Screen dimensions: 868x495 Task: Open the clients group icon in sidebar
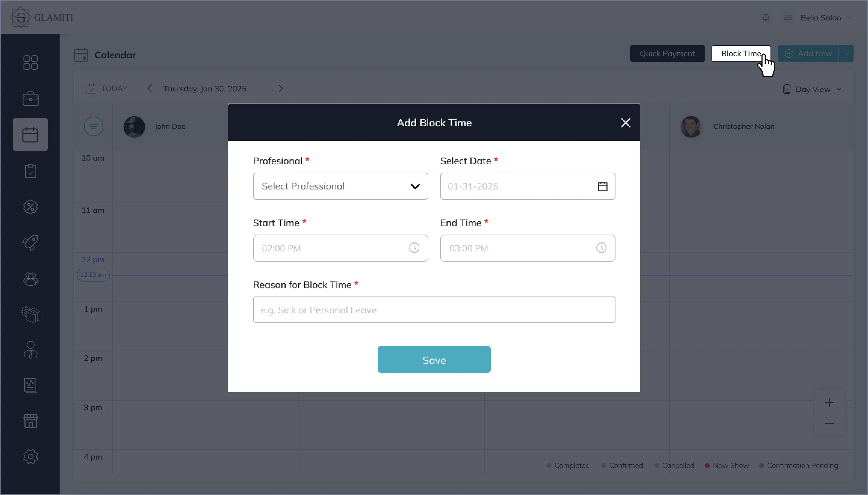[x=31, y=279]
